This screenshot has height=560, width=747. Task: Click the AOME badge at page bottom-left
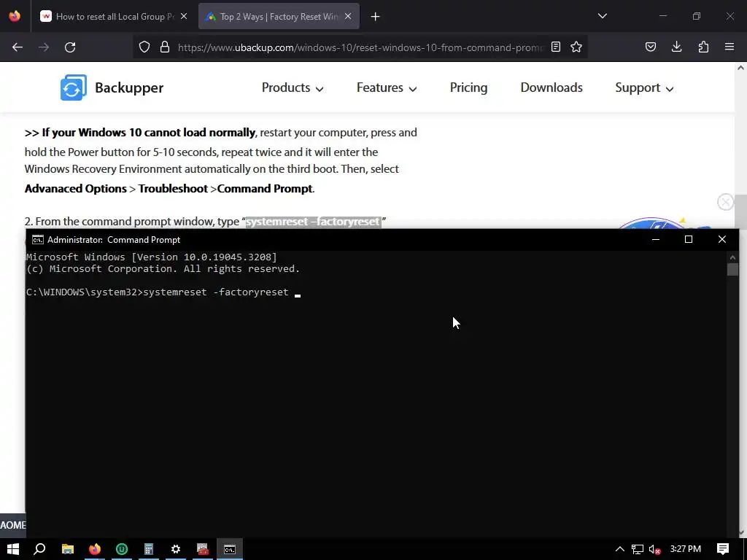pos(13,525)
